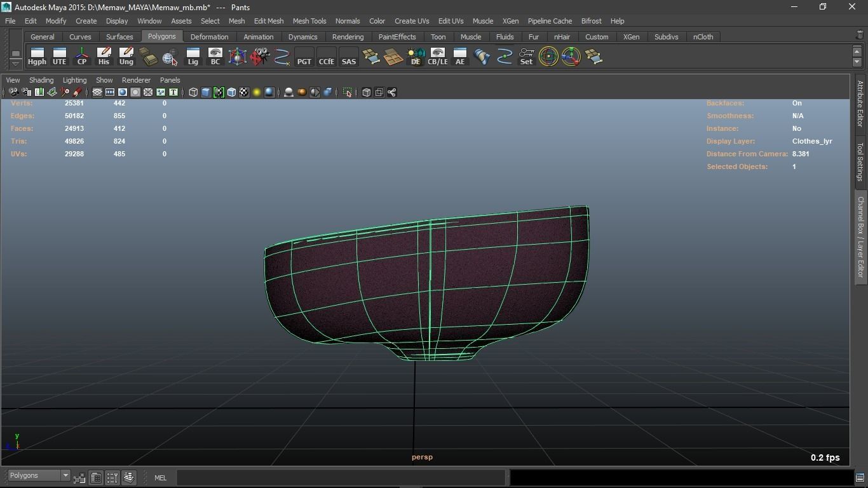Open the CB/LE shelf button
Screen dimensions: 868x488
437,57
